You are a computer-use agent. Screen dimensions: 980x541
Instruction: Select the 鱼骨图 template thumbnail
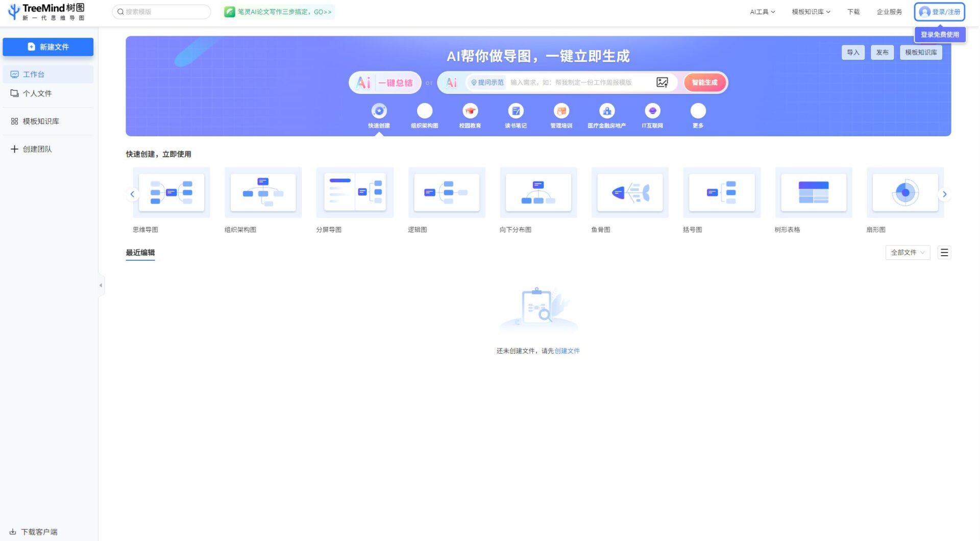tap(630, 193)
